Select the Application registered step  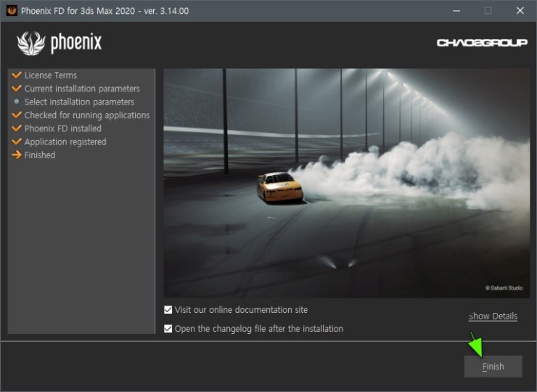point(65,142)
